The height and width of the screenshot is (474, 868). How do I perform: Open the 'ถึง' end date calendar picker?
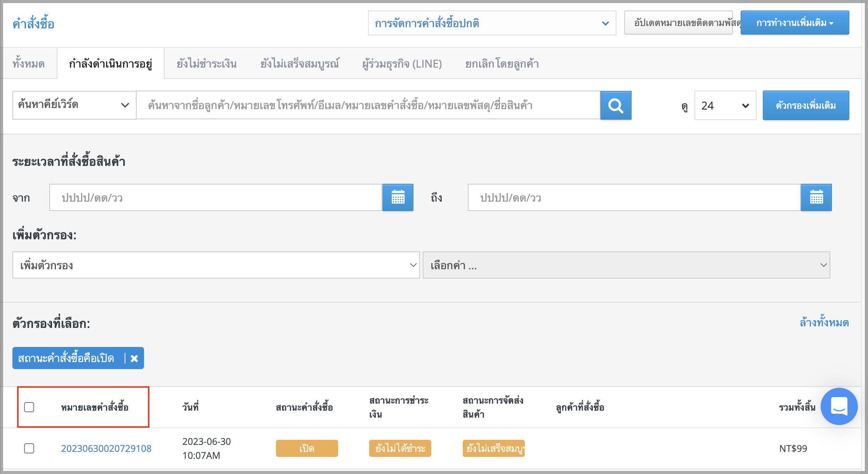816,197
